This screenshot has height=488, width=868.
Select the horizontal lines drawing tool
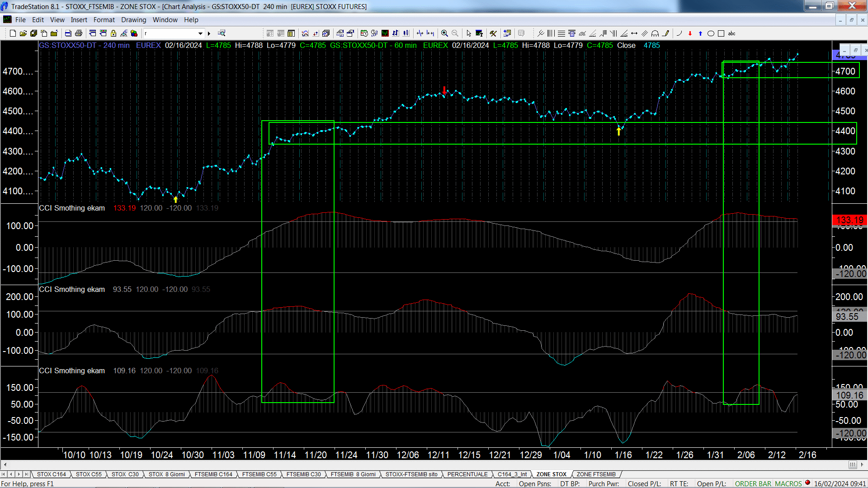(561, 33)
